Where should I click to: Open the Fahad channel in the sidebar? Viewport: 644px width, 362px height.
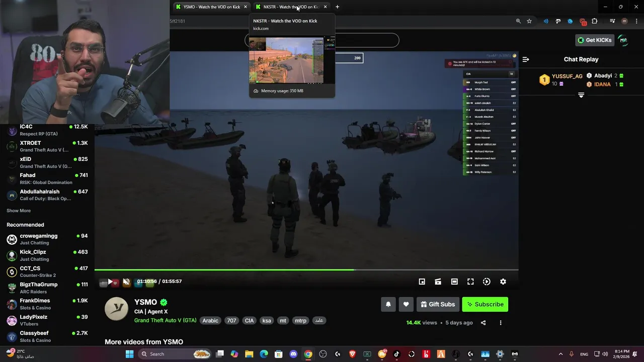(47, 178)
